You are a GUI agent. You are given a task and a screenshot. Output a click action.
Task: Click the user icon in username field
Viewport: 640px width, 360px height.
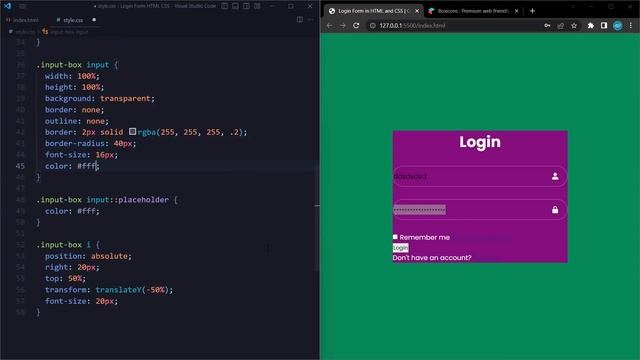[x=555, y=176]
